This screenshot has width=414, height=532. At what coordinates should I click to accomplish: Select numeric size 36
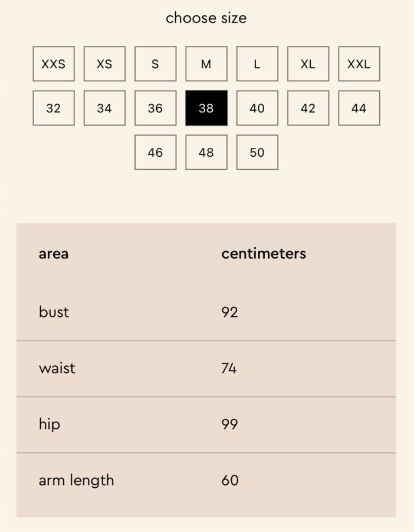[x=155, y=108]
